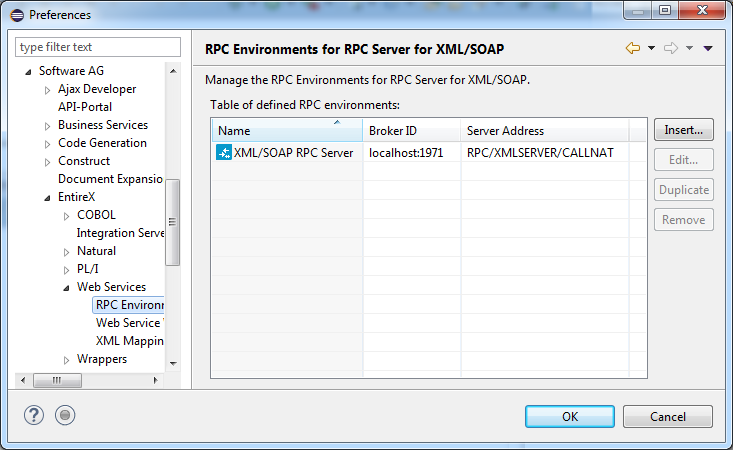Click the forward navigation arrow icon
This screenshot has width=733, height=450.
coord(671,48)
